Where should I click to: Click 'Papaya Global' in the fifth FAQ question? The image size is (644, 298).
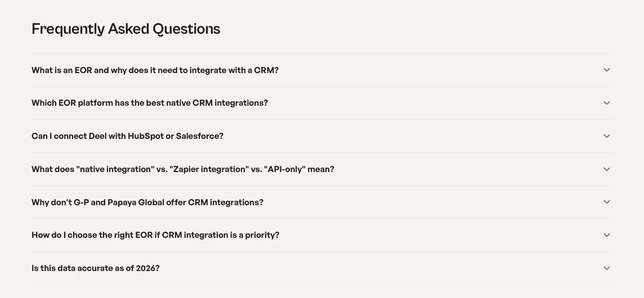click(x=146, y=202)
